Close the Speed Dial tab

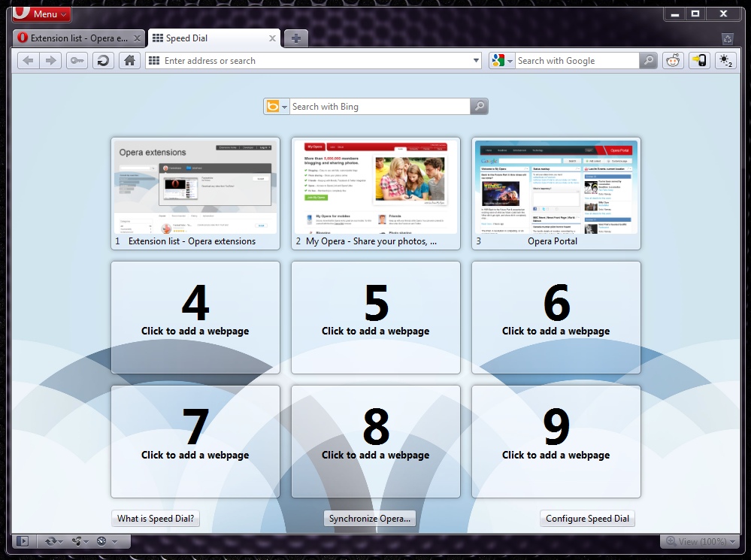272,38
